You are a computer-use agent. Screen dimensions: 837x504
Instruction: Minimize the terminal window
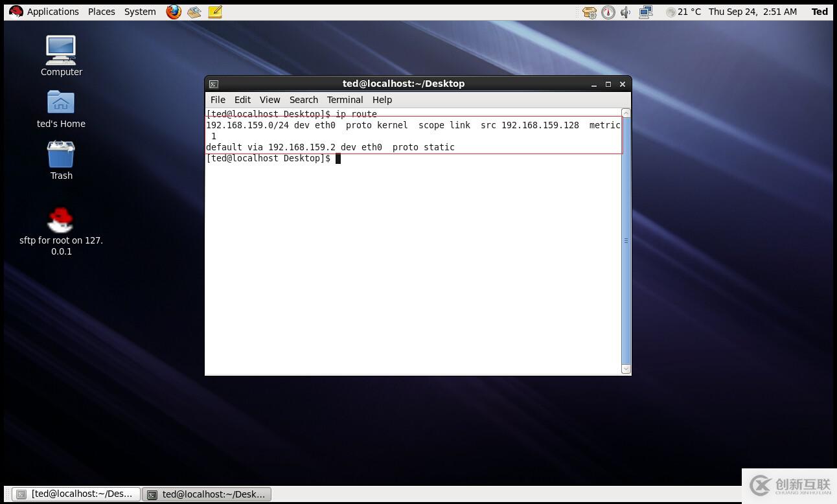[593, 84]
